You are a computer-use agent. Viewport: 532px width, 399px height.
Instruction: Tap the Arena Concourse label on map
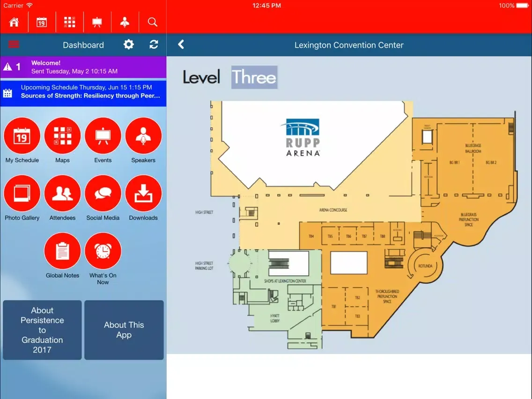(x=333, y=210)
